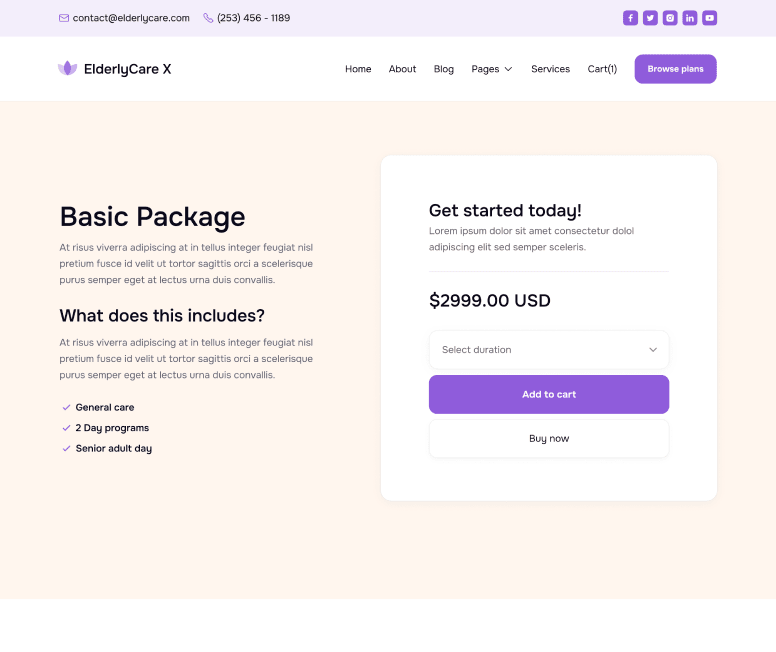Navigate to the Blog
The width and height of the screenshot is (776, 652).
pyautogui.click(x=443, y=69)
